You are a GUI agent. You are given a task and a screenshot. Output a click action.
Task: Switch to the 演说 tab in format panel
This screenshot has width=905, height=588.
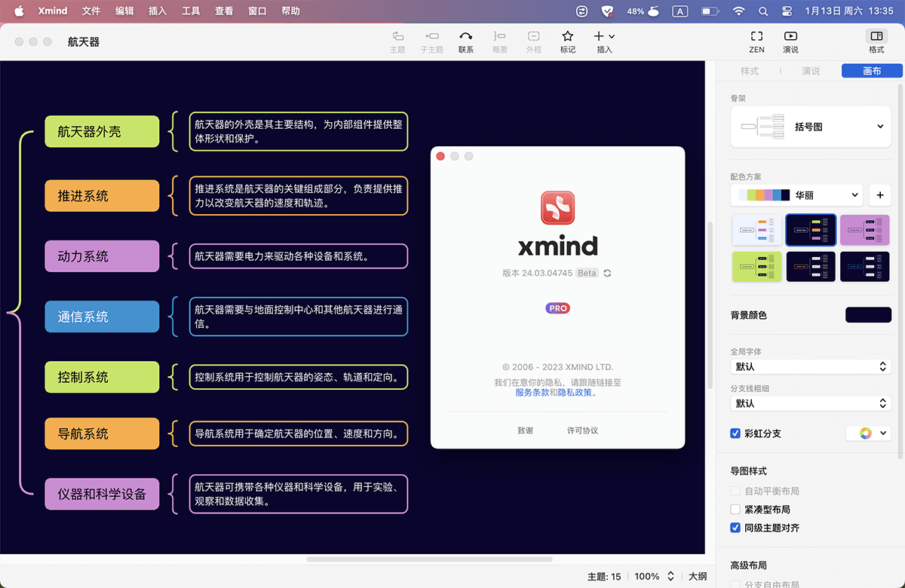tap(811, 71)
